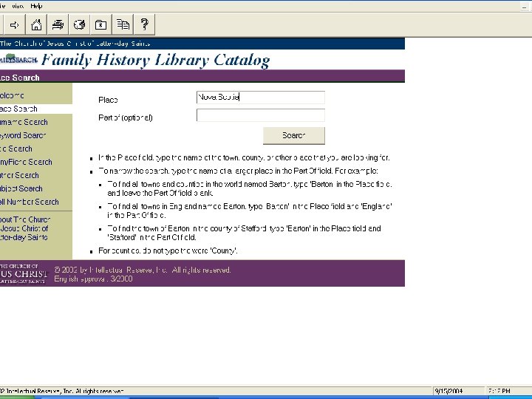Click the English approval 3/2000 footer text
The width and height of the screenshot is (532, 399).
coord(93,279)
